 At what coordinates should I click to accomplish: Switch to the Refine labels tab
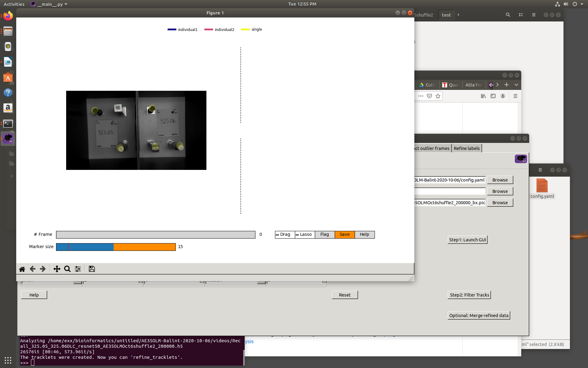click(x=466, y=148)
